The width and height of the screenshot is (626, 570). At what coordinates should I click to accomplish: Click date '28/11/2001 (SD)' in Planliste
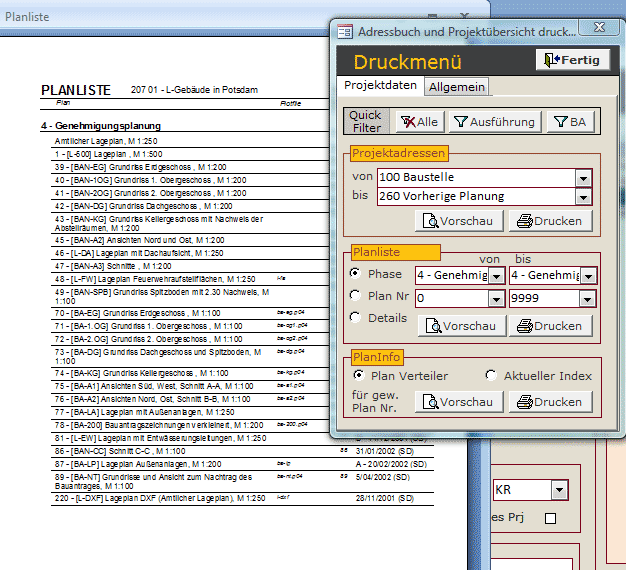(385, 499)
